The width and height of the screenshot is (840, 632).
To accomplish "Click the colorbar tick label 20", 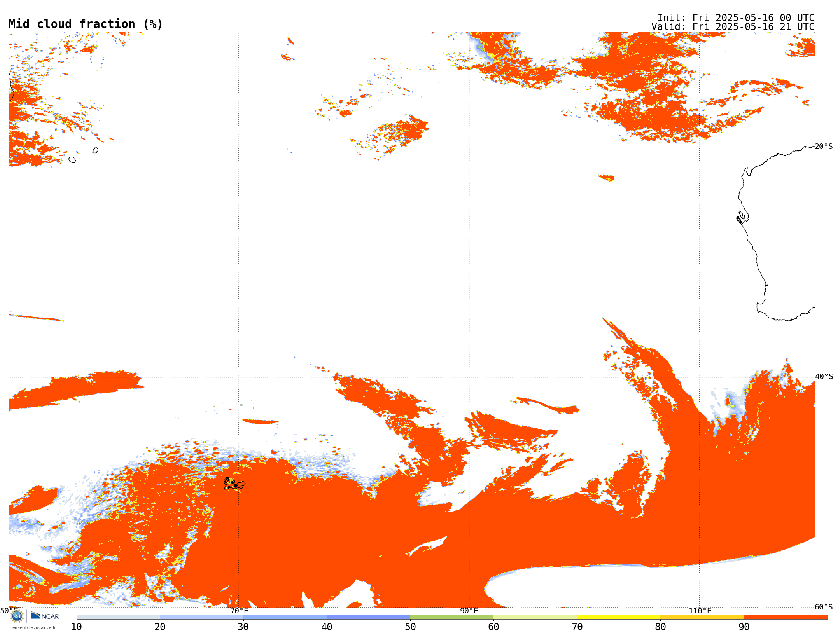I will click(160, 627).
